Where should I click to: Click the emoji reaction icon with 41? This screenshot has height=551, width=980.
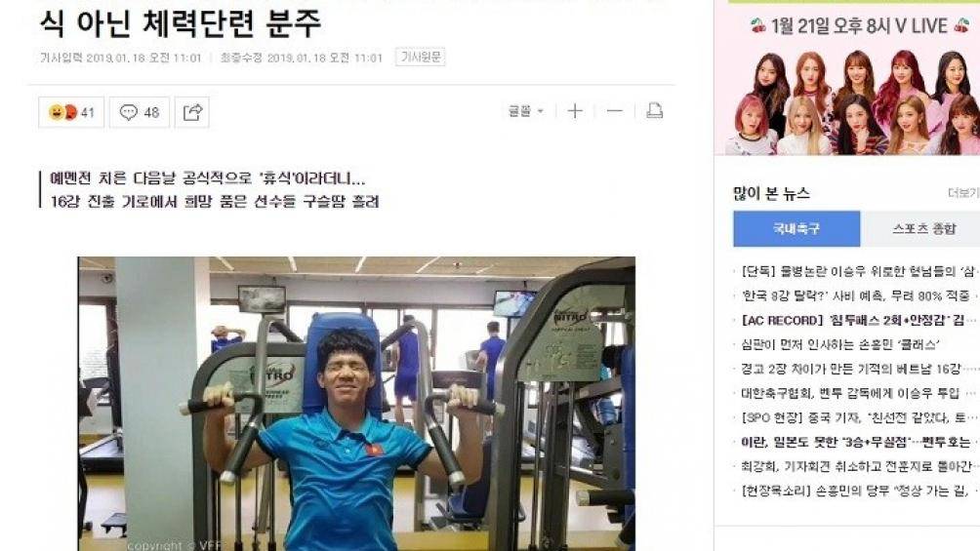coord(70,112)
